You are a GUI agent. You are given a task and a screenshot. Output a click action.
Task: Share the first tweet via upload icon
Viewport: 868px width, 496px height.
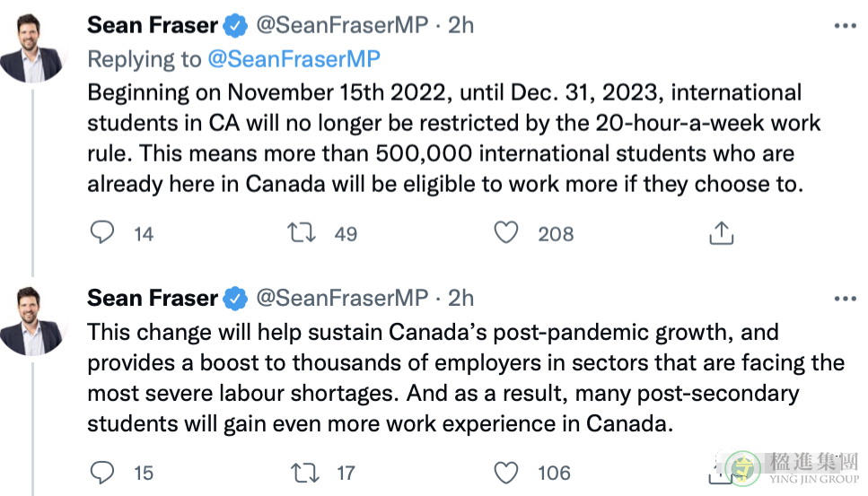[x=722, y=233]
